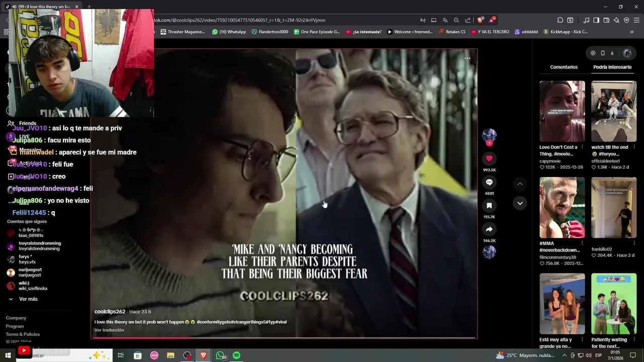Open comments via the speech bubble icon
Viewport: 644px width, 362px height.
point(489,182)
